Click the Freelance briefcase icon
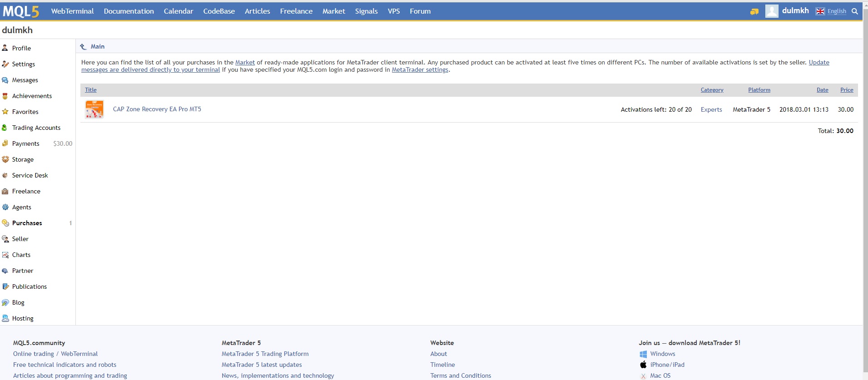Viewport: 868px width, 380px height. (x=5, y=191)
